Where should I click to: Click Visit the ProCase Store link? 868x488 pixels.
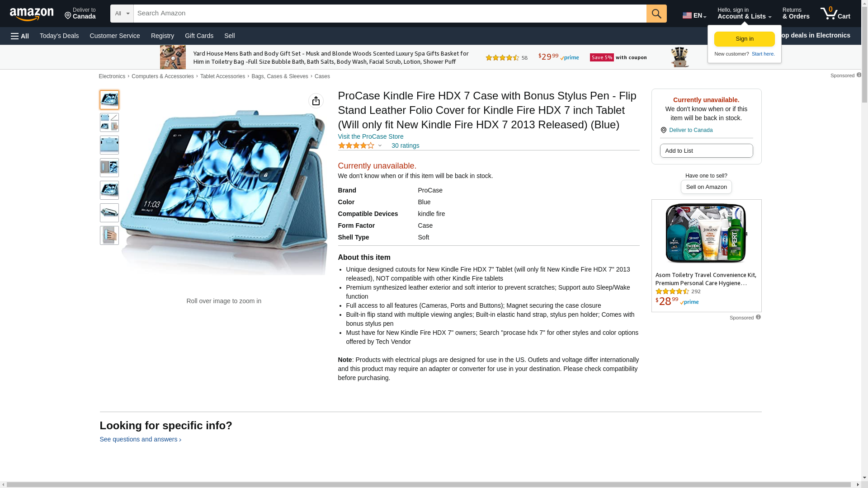(371, 136)
